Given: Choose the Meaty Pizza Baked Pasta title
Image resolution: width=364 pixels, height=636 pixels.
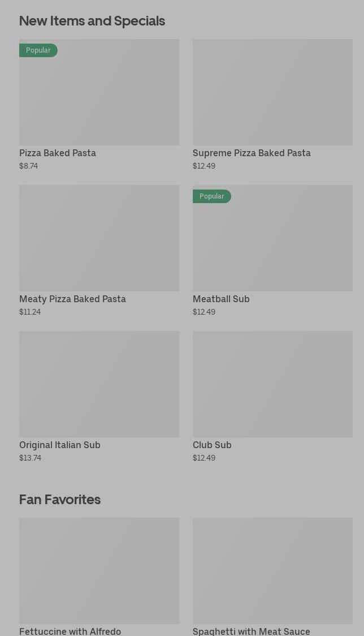Looking at the screenshot, I should point(72,299).
